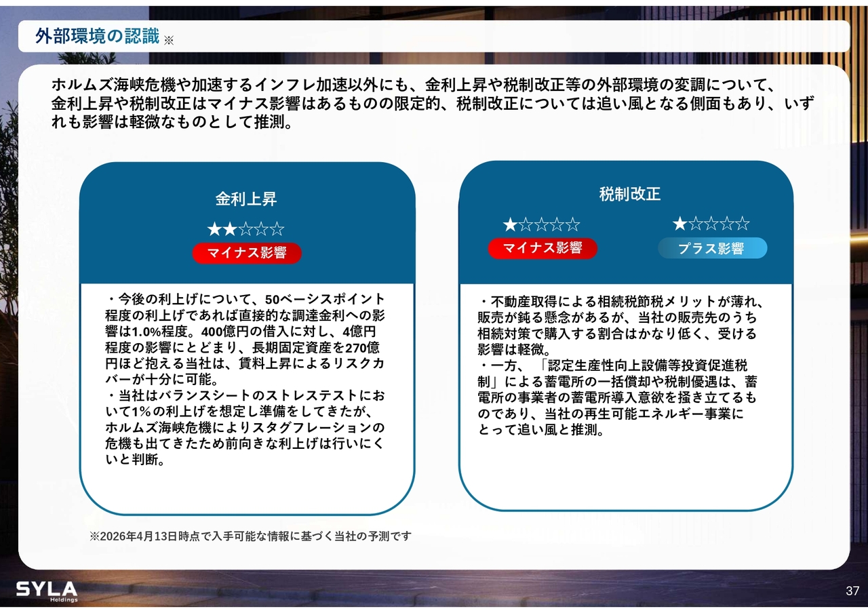
Task: Click the first filled star under 金利上昇
Action: [x=215, y=229]
